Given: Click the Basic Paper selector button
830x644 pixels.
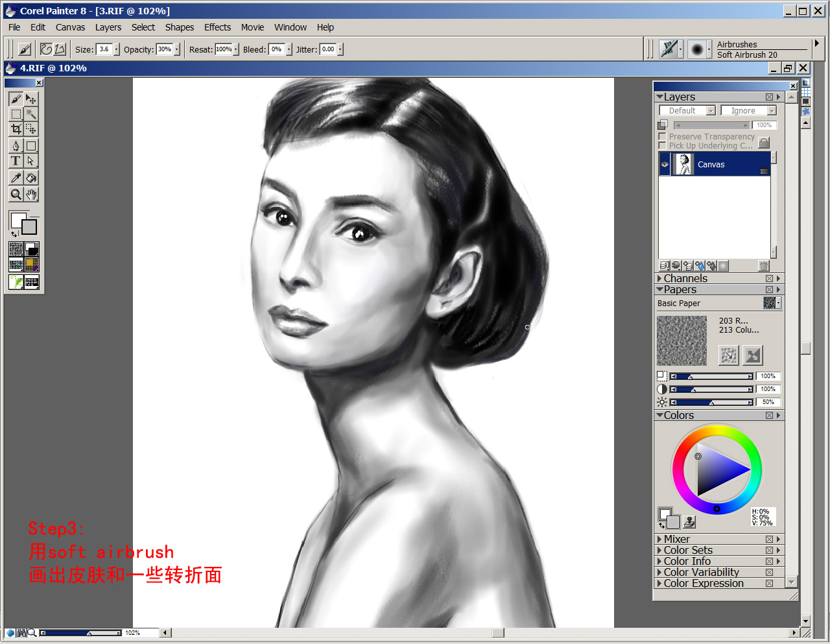Looking at the screenshot, I should [772, 303].
